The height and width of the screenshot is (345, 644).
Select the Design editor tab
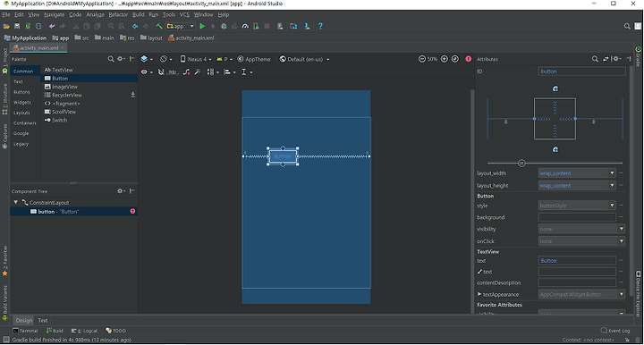[24, 320]
